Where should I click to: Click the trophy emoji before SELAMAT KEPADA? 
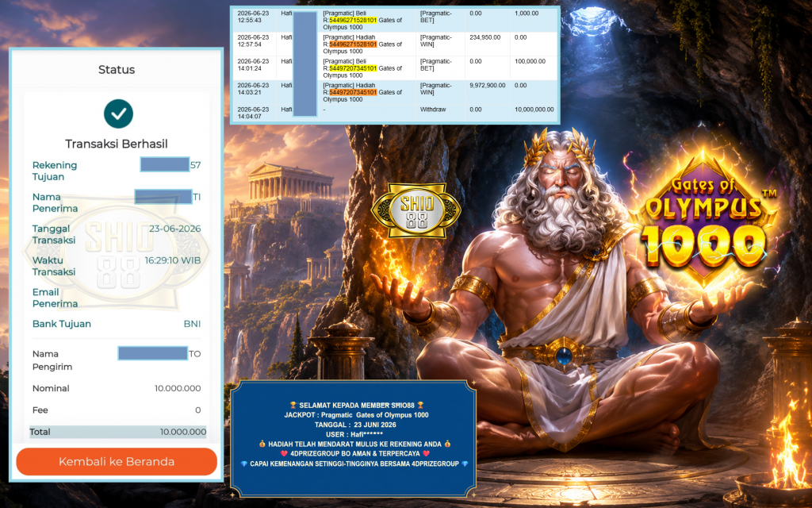(293, 406)
